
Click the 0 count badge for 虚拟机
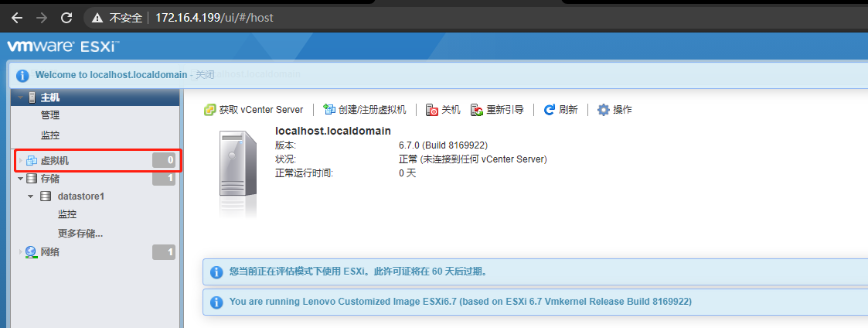pos(164,161)
